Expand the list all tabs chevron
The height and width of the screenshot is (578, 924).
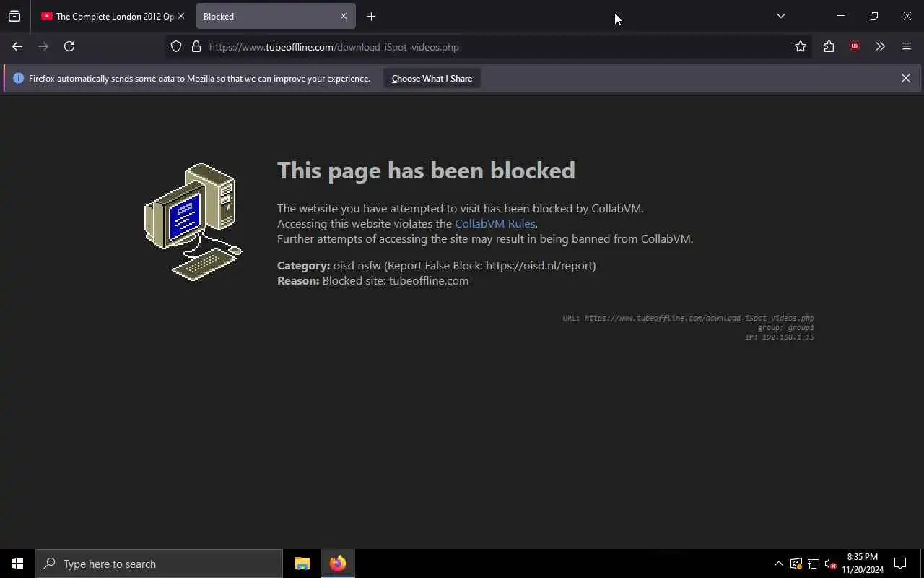point(780,16)
